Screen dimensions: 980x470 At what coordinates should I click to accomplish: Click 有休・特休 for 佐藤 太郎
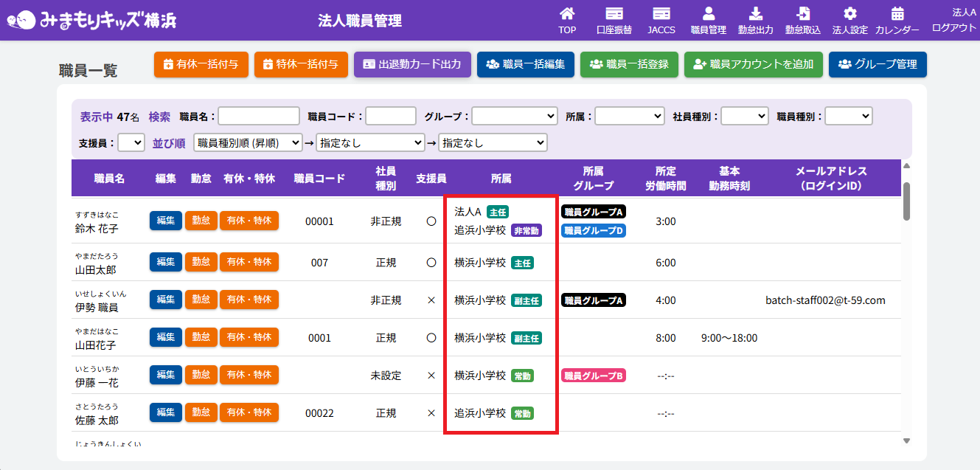coord(249,412)
